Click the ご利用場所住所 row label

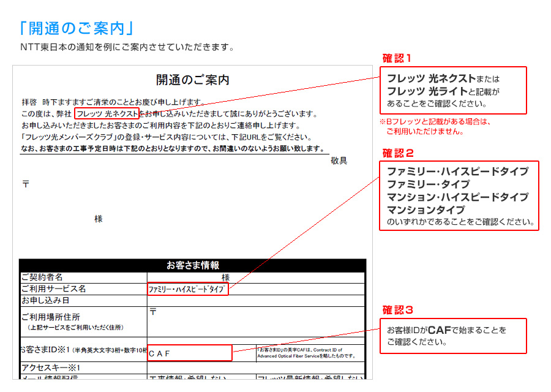pos(51,317)
